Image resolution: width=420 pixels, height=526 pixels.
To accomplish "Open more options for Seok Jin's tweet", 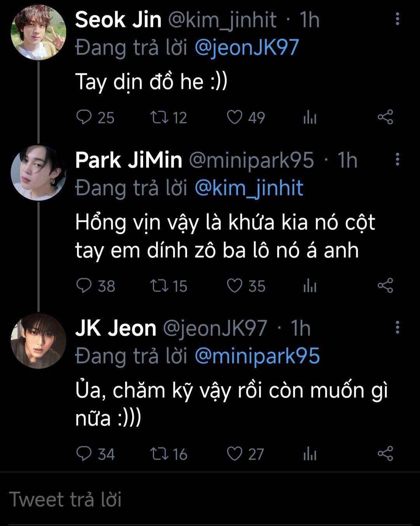I will tap(397, 19).
